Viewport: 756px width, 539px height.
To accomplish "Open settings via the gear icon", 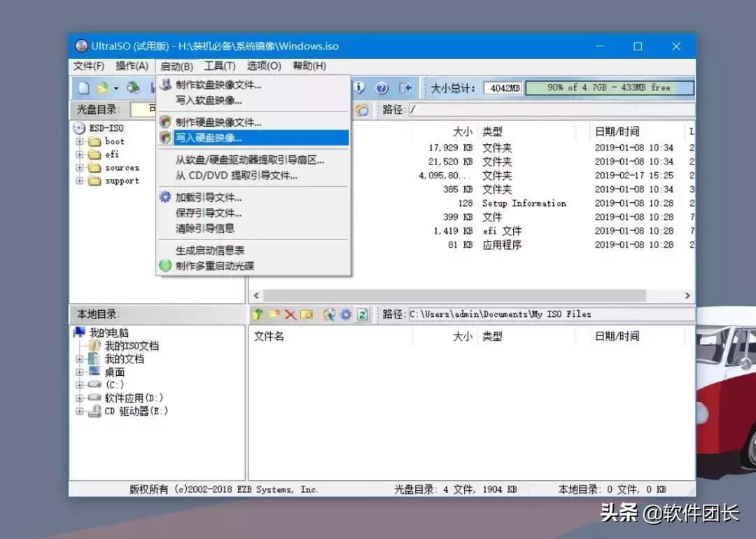I will (x=345, y=314).
